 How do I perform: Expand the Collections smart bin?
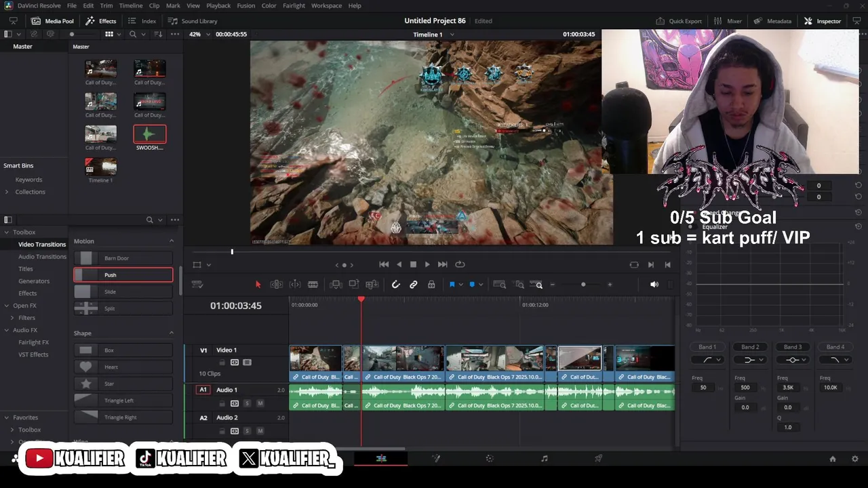pyautogui.click(x=7, y=192)
